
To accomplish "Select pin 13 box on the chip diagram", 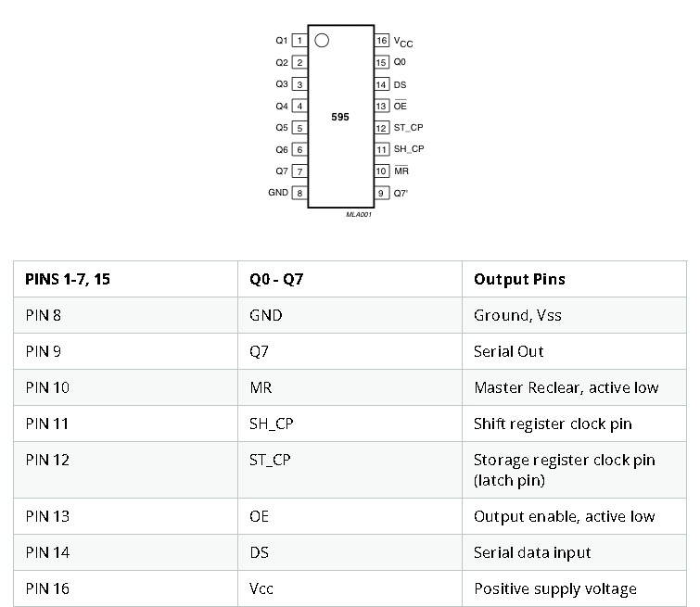I will 381,106.
